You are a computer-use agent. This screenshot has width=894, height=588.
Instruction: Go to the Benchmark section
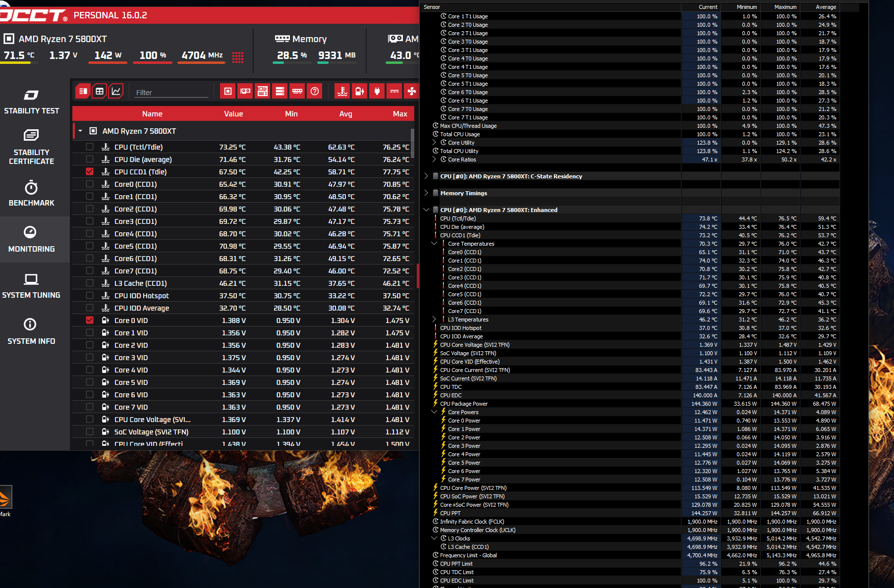click(31, 194)
